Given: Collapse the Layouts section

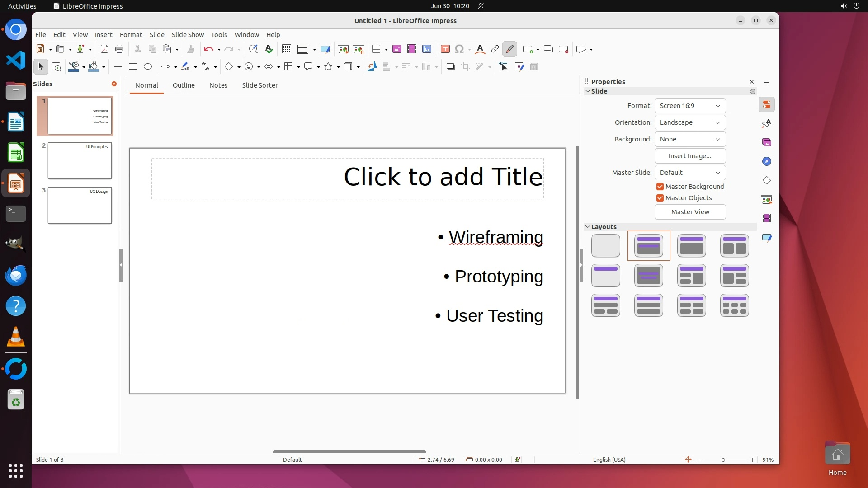Looking at the screenshot, I should click(588, 227).
